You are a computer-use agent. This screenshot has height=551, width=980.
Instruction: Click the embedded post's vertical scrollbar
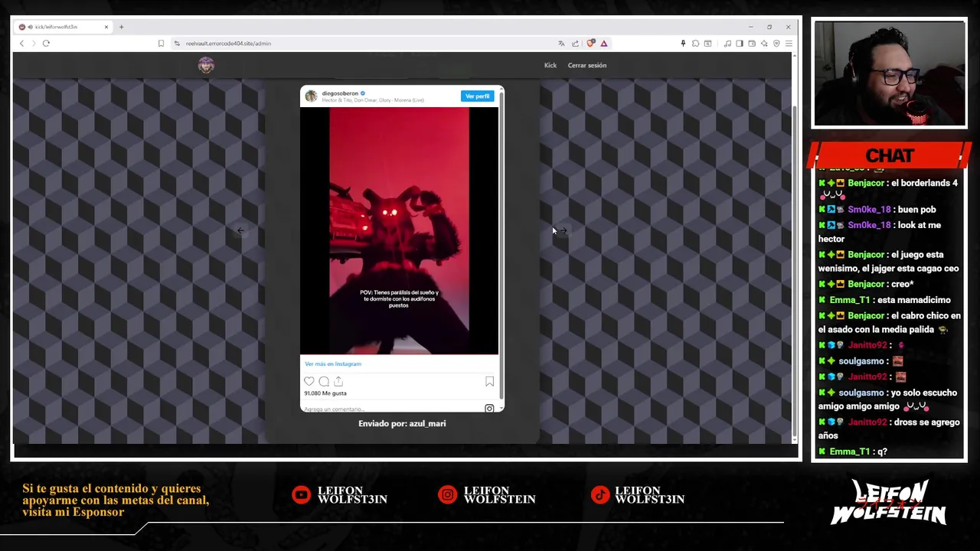click(x=501, y=245)
